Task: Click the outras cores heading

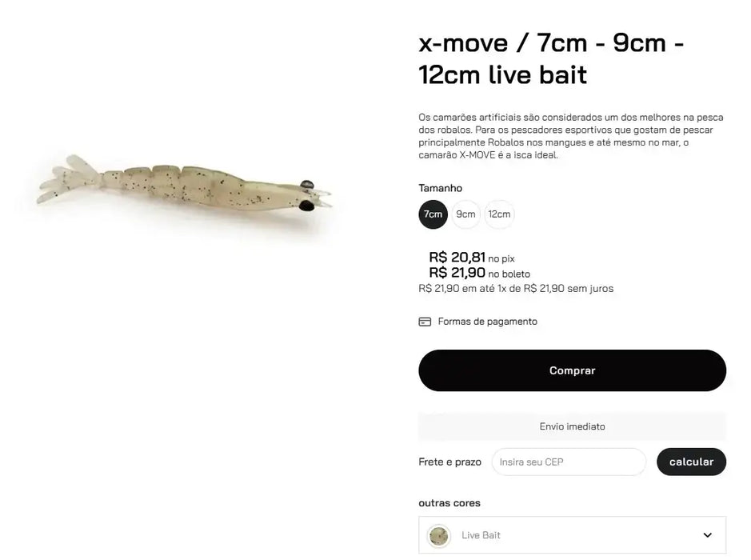Action: click(x=449, y=503)
